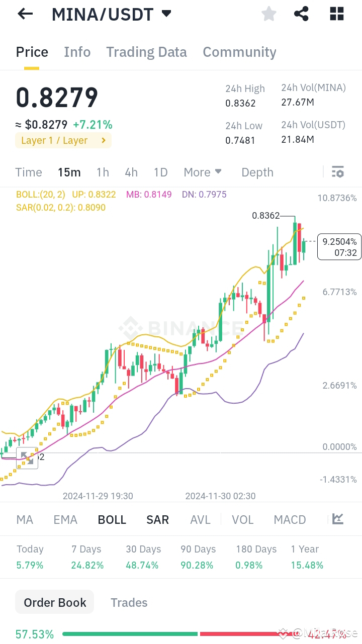362x644 pixels.
Task: Switch to the Trading Data tab
Action: coord(146,52)
